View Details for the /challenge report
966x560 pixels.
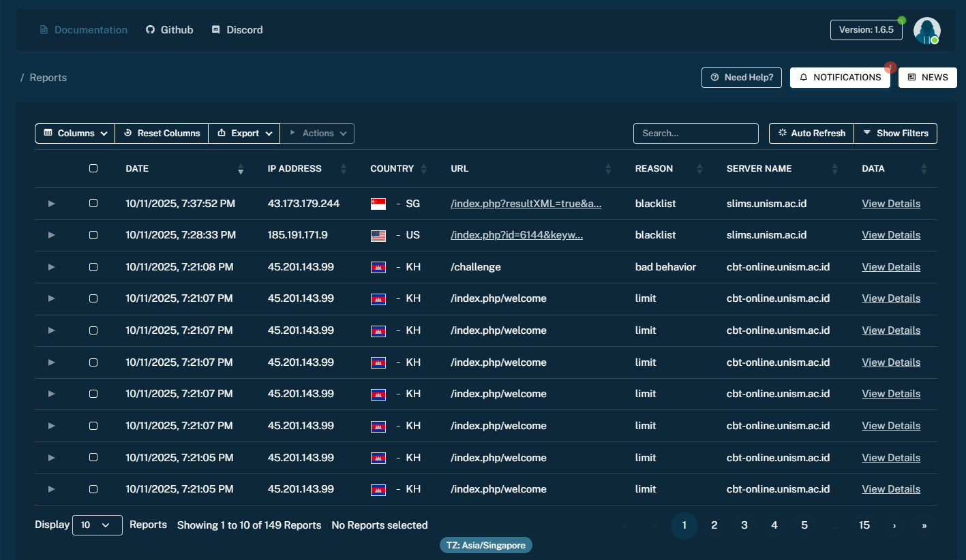point(890,267)
